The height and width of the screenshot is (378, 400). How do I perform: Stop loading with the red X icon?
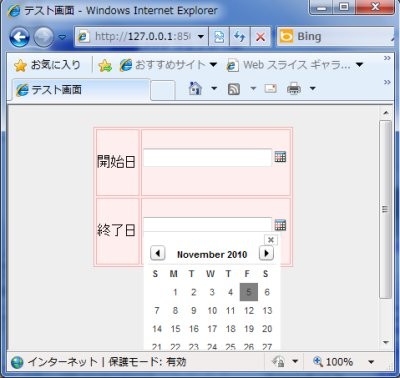point(260,37)
